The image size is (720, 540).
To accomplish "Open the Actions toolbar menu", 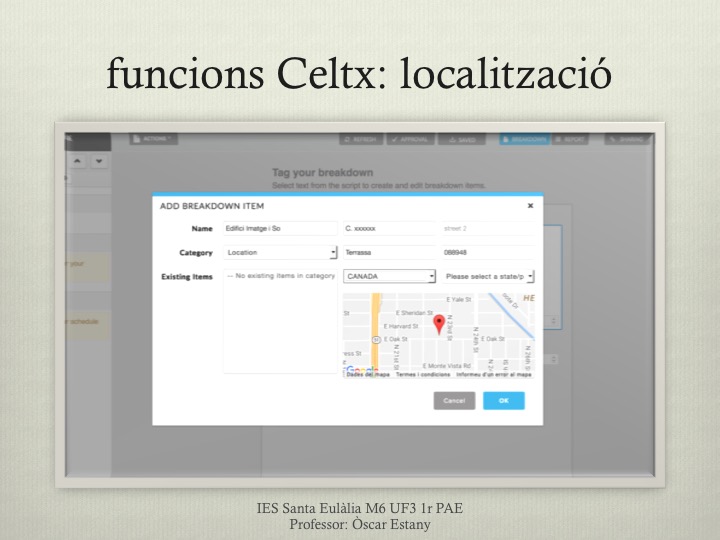I will [153, 139].
